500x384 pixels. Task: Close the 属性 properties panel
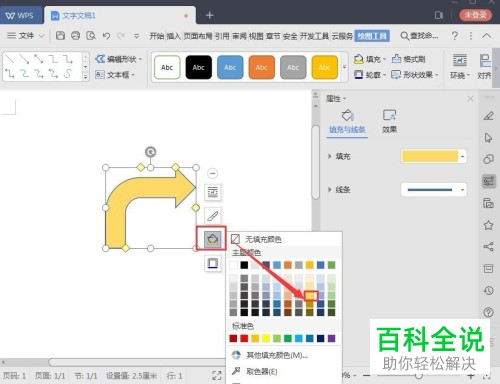pyautogui.click(x=470, y=99)
